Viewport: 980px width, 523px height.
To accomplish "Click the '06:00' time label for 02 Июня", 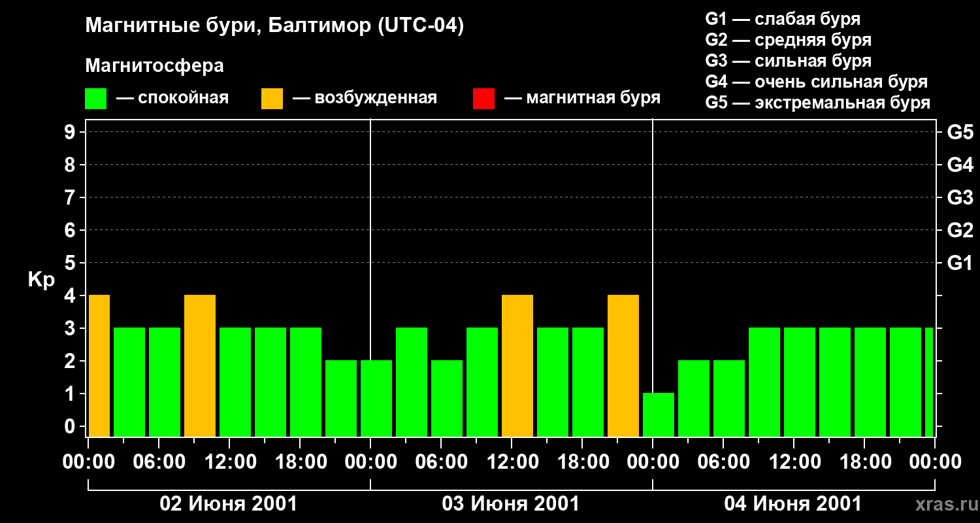I will point(159,462).
